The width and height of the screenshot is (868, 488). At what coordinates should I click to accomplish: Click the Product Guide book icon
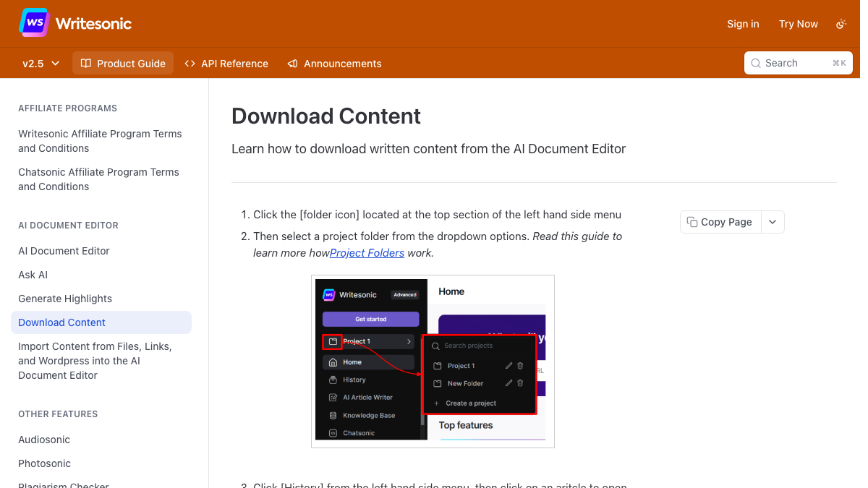(x=85, y=64)
